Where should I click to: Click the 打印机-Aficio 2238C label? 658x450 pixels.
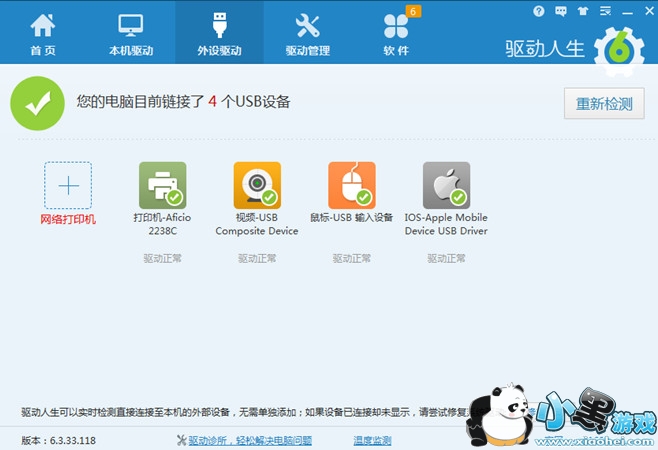[162, 224]
